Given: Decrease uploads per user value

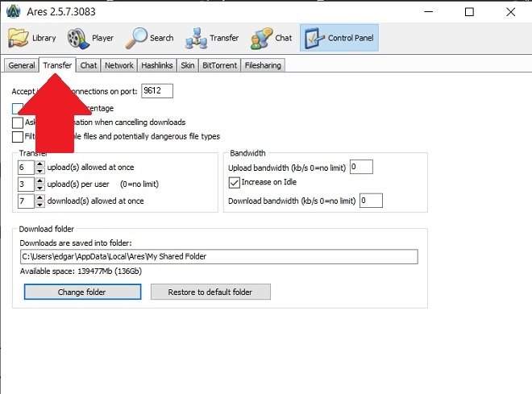Looking at the screenshot, I should coord(40,188).
